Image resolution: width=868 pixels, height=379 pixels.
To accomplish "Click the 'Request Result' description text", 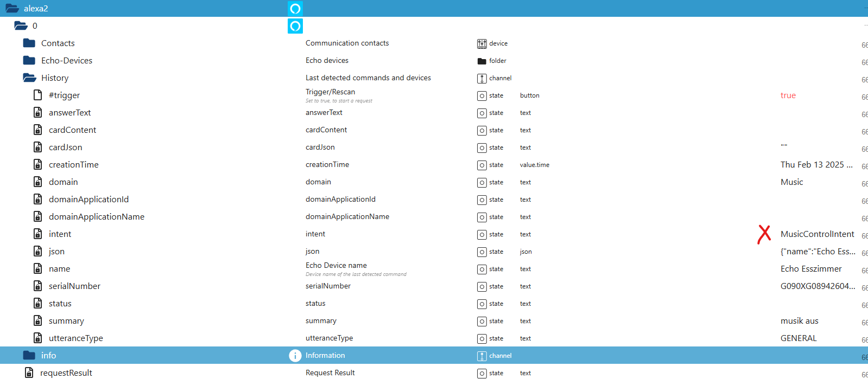I will click(330, 373).
